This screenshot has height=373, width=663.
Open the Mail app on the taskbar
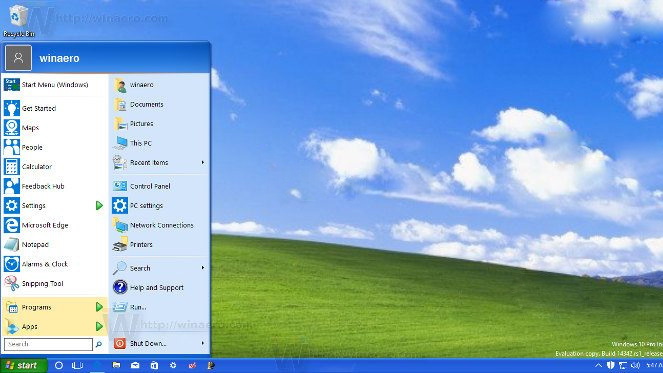pyautogui.click(x=135, y=365)
